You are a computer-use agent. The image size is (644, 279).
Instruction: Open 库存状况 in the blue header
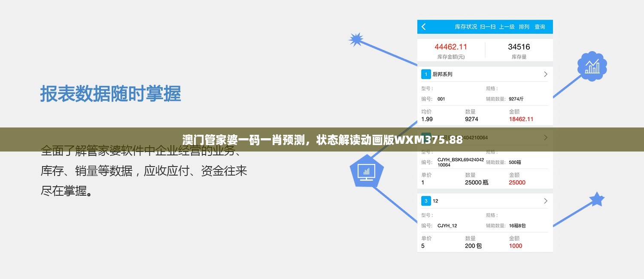(x=466, y=27)
